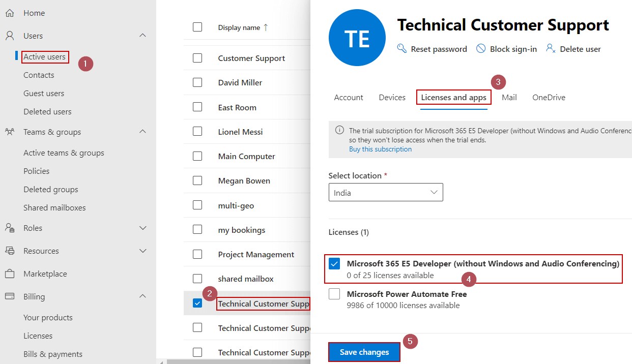Expand the Roles section in the sidebar
632x364 pixels.
tap(143, 228)
